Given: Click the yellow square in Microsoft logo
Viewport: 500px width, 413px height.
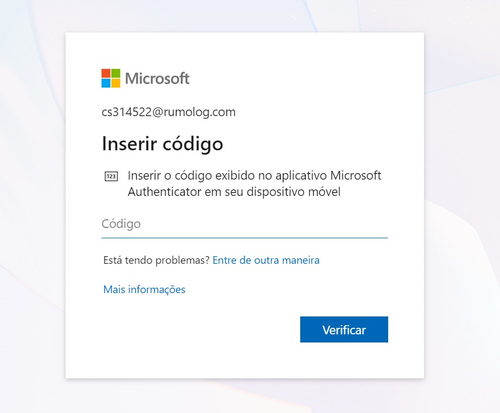Looking at the screenshot, I should coord(116,83).
